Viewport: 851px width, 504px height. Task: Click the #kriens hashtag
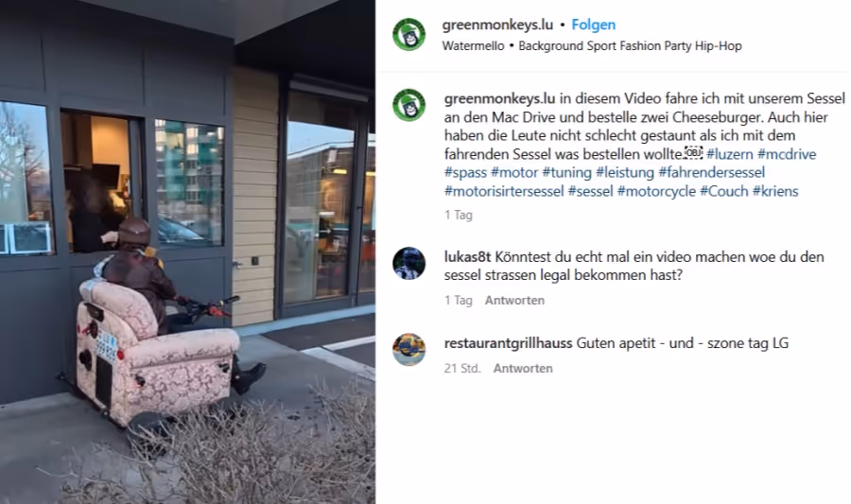point(775,191)
